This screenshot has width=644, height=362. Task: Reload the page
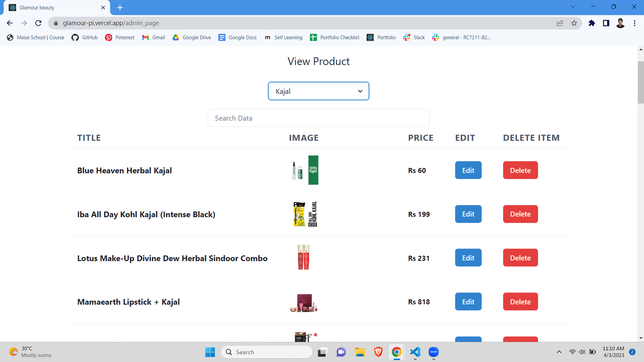(x=38, y=23)
